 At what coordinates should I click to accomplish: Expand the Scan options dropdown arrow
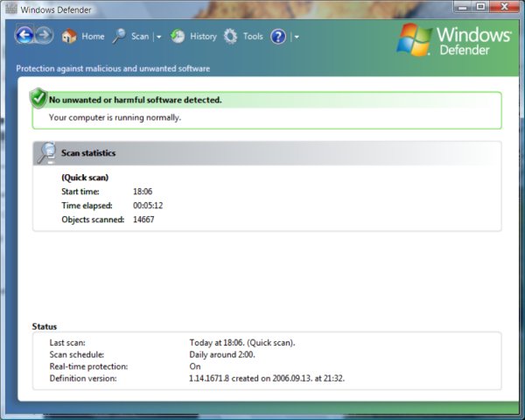158,37
